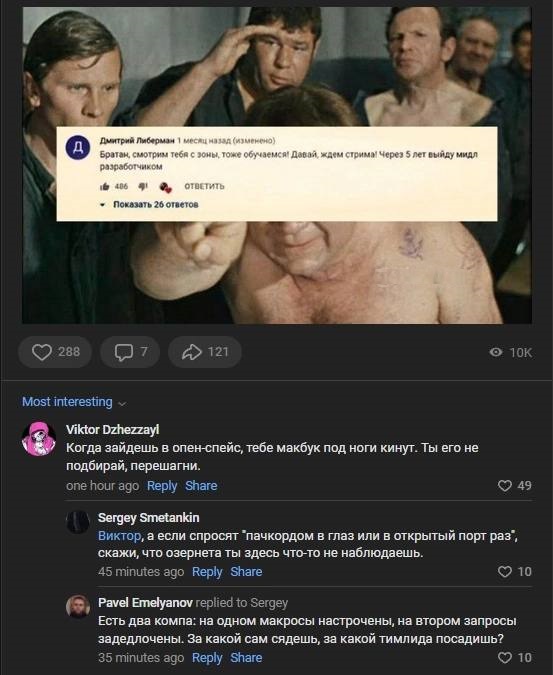Image resolution: width=553 pixels, height=675 pixels.
Task: Open the meme image in full view
Action: (x=277, y=165)
